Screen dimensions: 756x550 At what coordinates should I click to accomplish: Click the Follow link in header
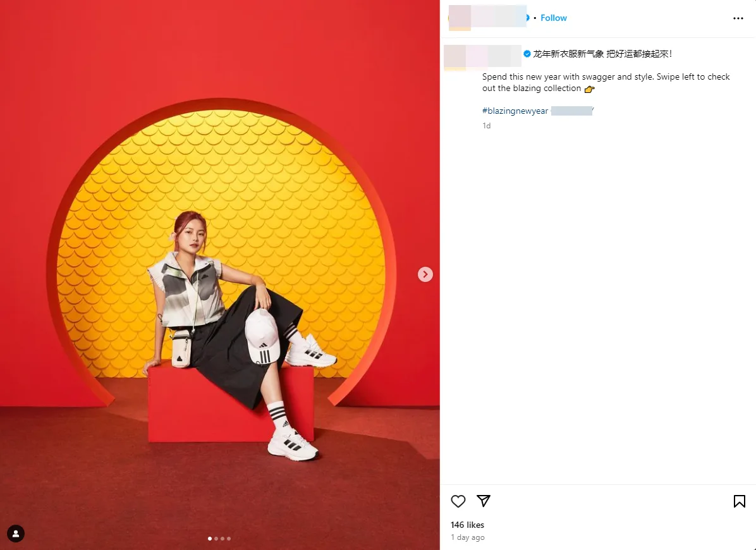click(x=554, y=18)
